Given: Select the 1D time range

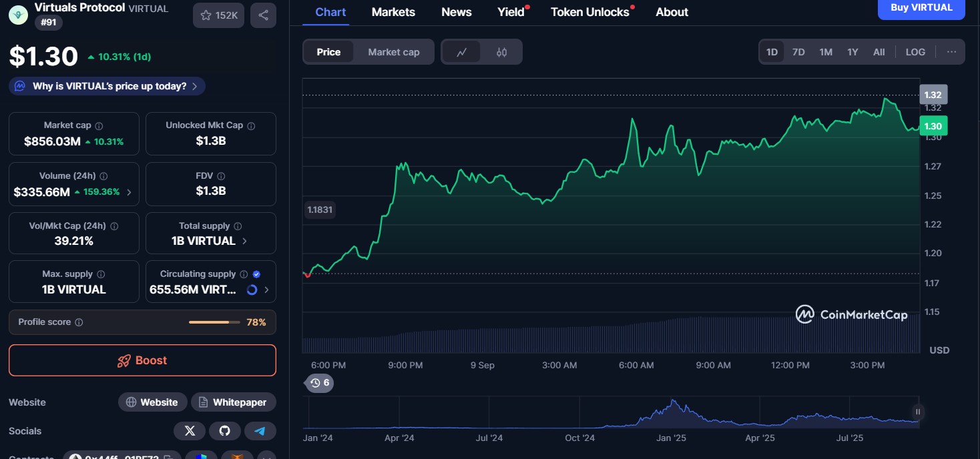Looking at the screenshot, I should (772, 52).
